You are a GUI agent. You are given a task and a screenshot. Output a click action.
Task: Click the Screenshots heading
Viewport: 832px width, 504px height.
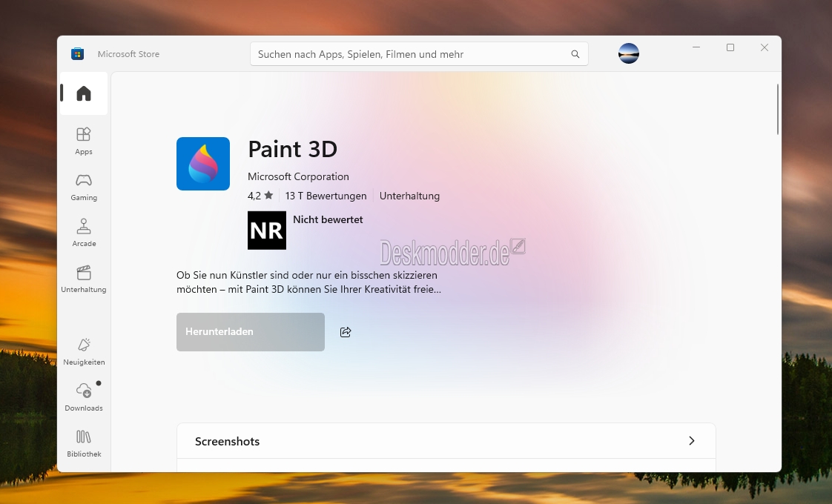227,442
